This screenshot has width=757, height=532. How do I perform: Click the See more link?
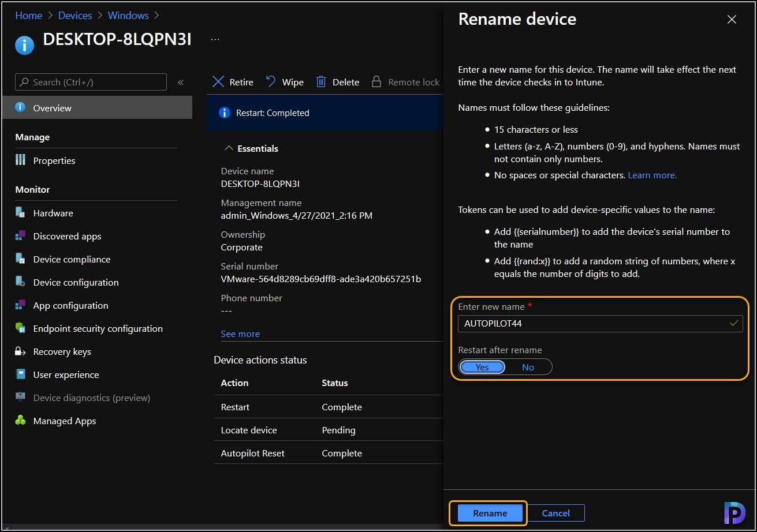[x=240, y=334]
